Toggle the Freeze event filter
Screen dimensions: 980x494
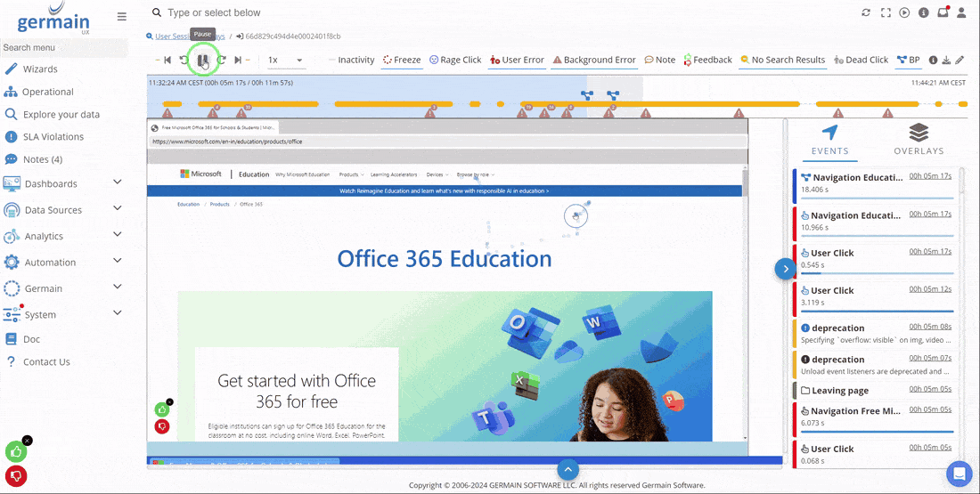[402, 60]
